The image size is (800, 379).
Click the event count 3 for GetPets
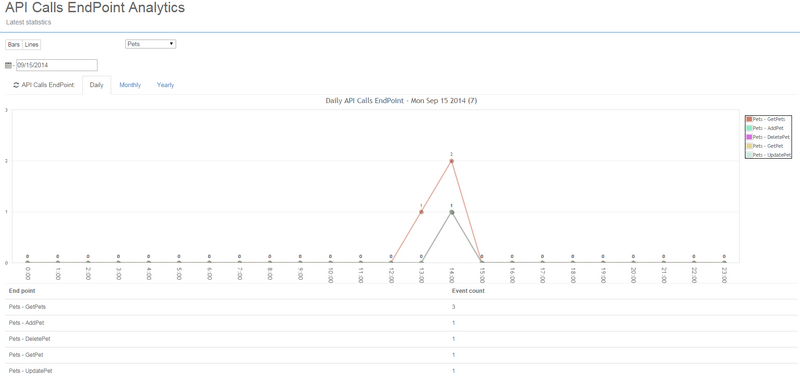click(x=454, y=307)
